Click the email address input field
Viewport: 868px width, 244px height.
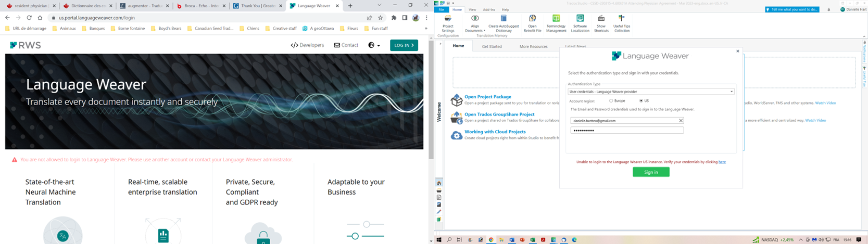point(623,121)
